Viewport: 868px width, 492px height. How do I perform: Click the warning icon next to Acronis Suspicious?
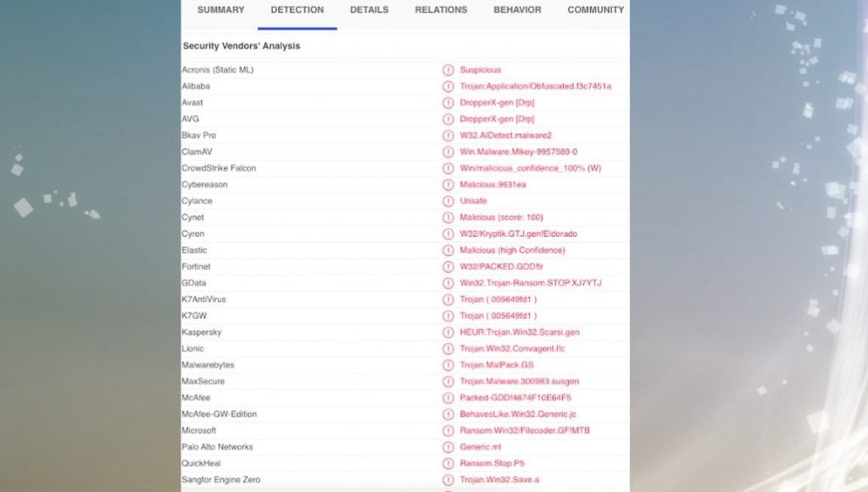point(448,70)
